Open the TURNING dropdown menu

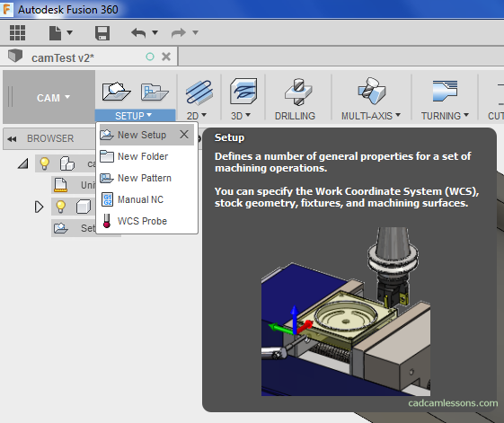point(445,116)
